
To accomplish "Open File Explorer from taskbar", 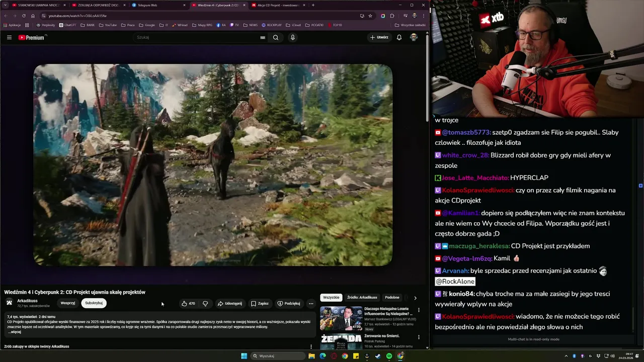I will click(x=311, y=356).
